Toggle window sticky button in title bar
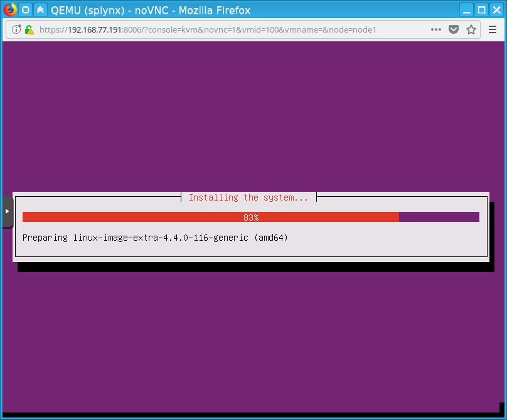Image resolution: width=507 pixels, height=420 pixels. (x=25, y=10)
